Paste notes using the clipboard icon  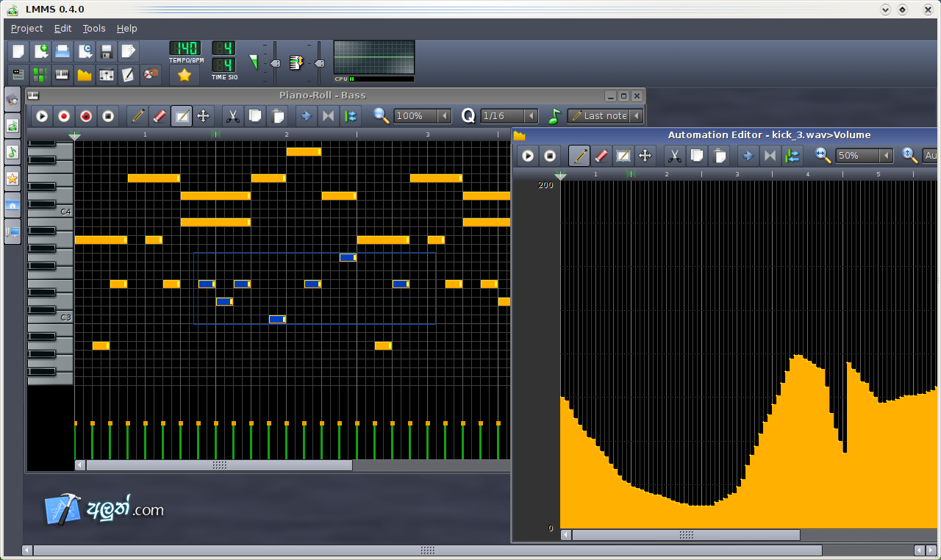click(x=277, y=115)
